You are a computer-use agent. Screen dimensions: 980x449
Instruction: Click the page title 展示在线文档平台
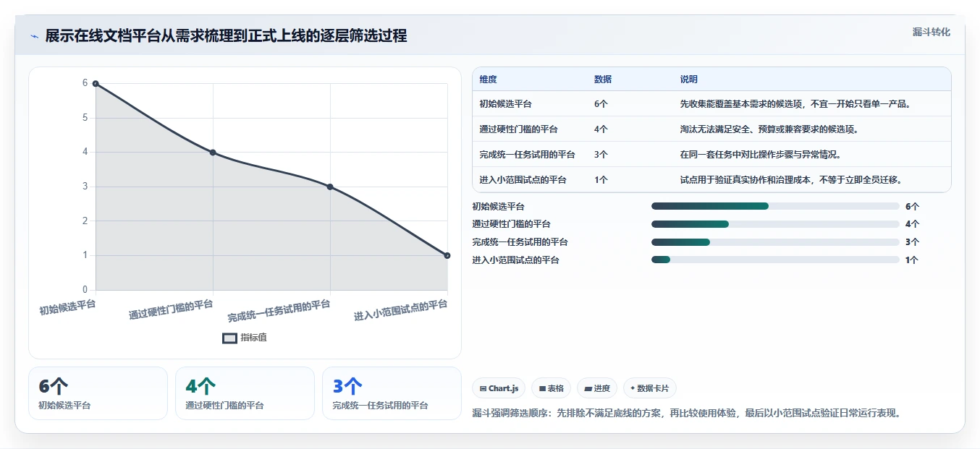coord(226,36)
